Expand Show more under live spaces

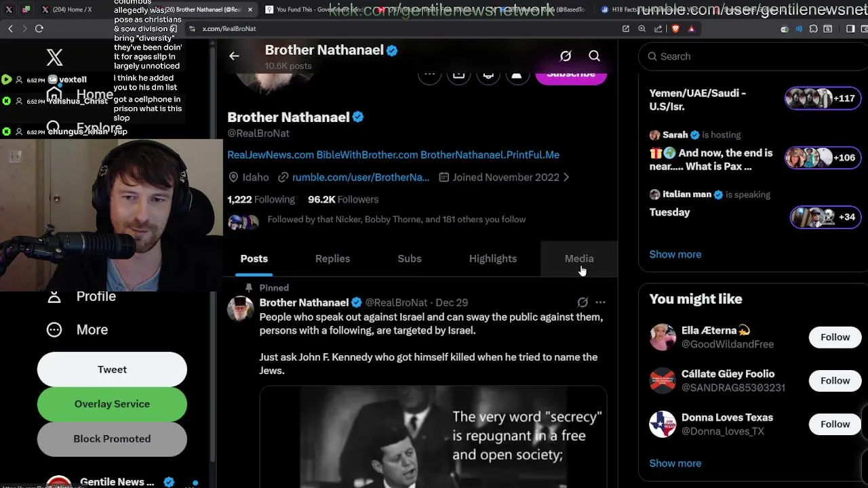[x=675, y=254]
